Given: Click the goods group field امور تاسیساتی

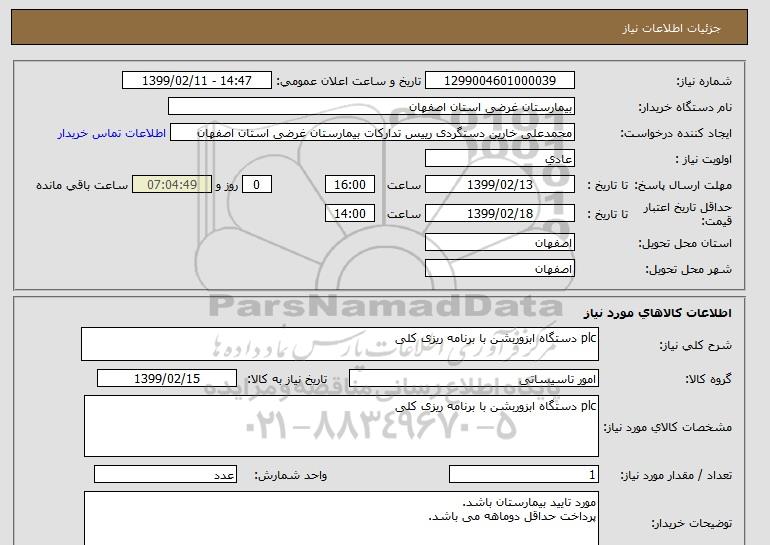Looking at the screenshot, I should tap(474, 379).
